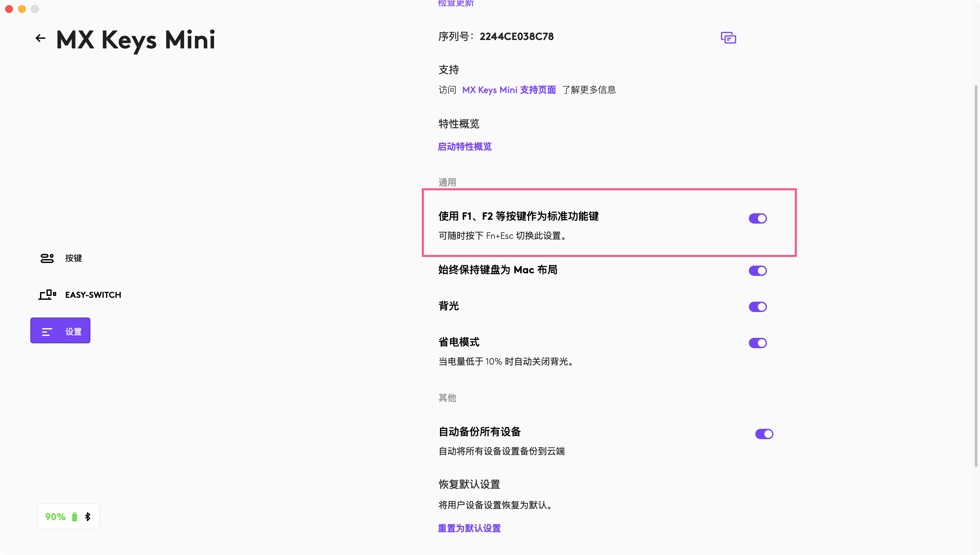Screen dimensions: 980x555
Task: Turn off the 背光 backlight switch
Action: 757,307
